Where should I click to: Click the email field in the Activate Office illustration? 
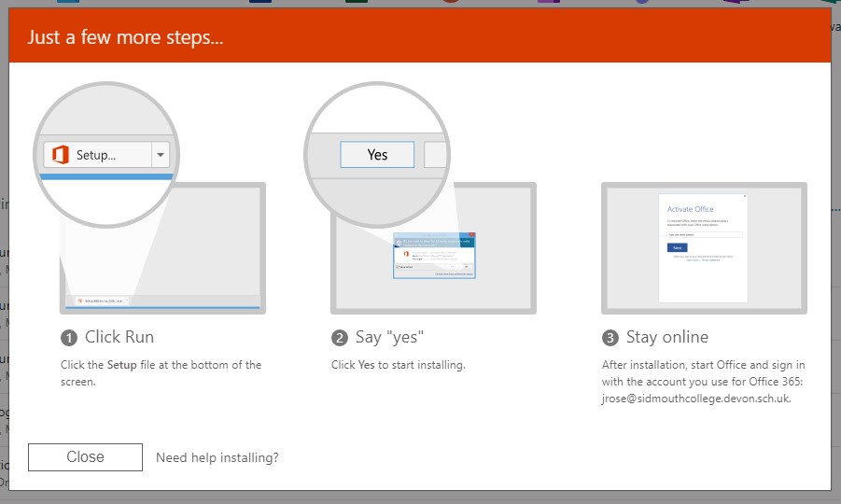(705, 234)
